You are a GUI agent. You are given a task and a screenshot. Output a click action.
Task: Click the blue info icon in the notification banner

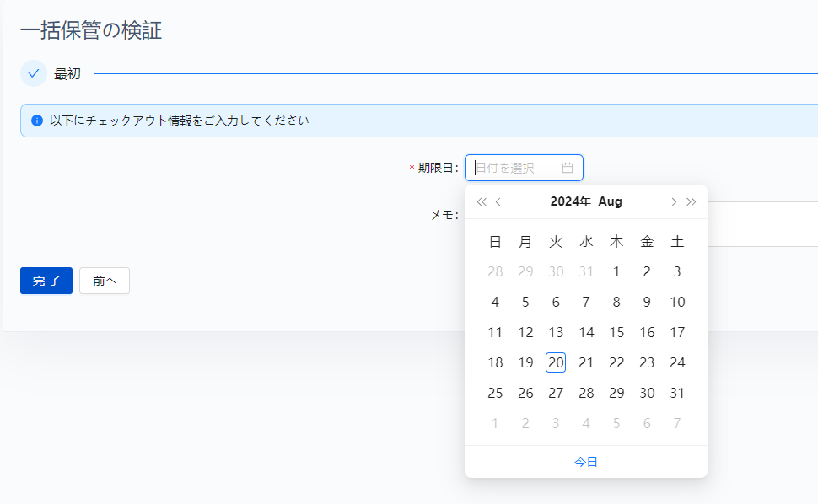point(36,120)
